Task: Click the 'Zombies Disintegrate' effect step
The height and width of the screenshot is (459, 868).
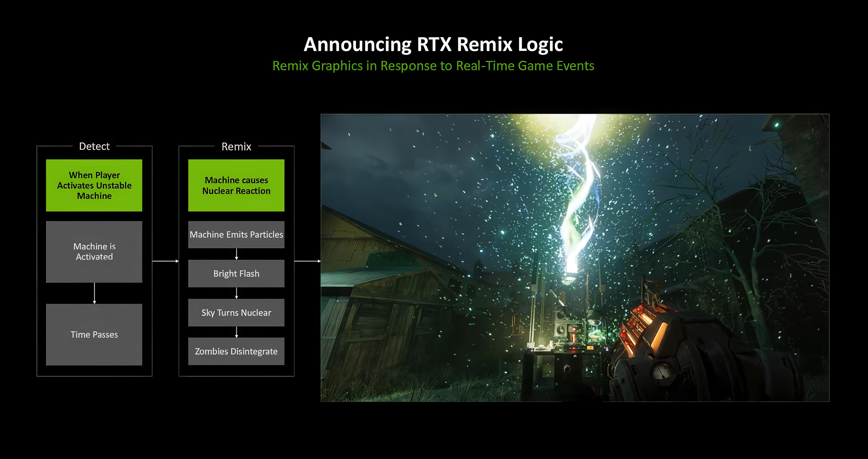Action: [x=236, y=351]
